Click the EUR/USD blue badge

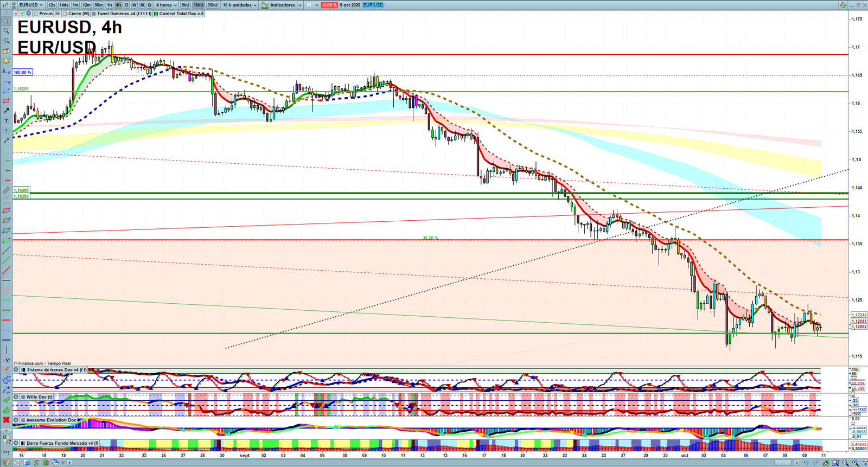[373, 5]
